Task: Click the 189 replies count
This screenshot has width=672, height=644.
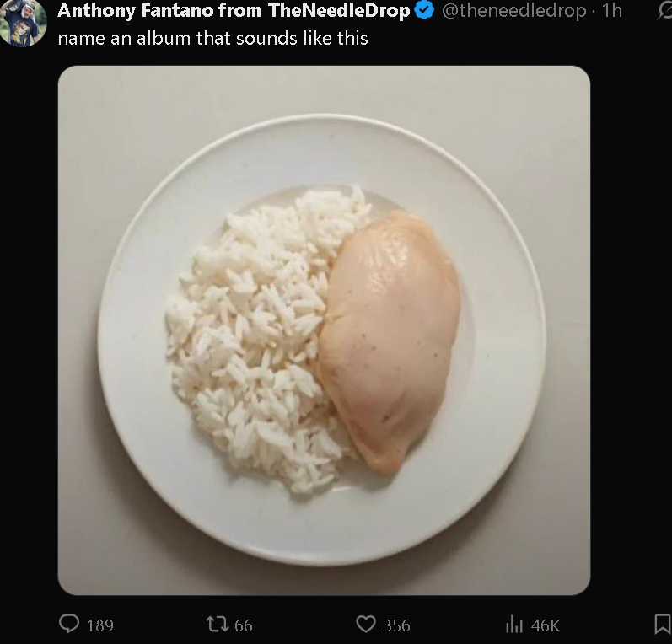Action: (x=99, y=625)
